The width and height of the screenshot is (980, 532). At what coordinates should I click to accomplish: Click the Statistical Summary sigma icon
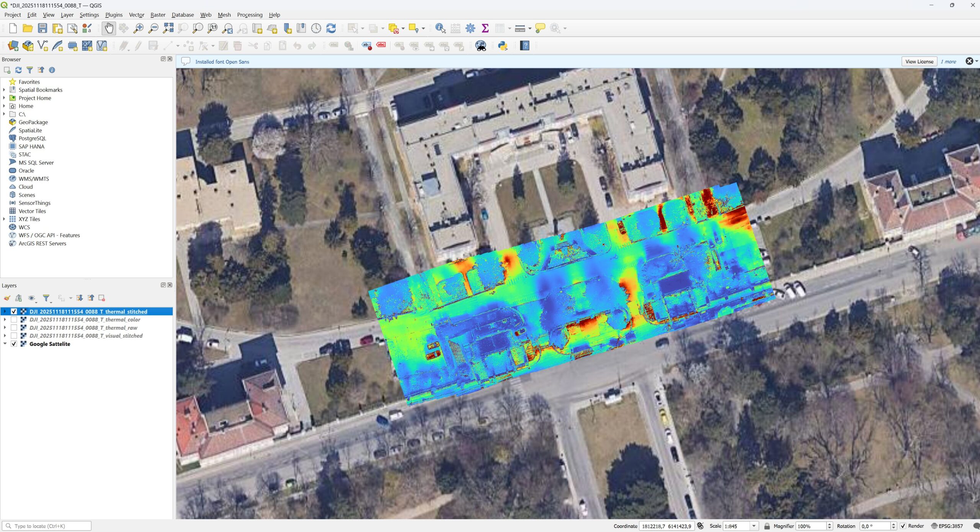[x=485, y=28]
